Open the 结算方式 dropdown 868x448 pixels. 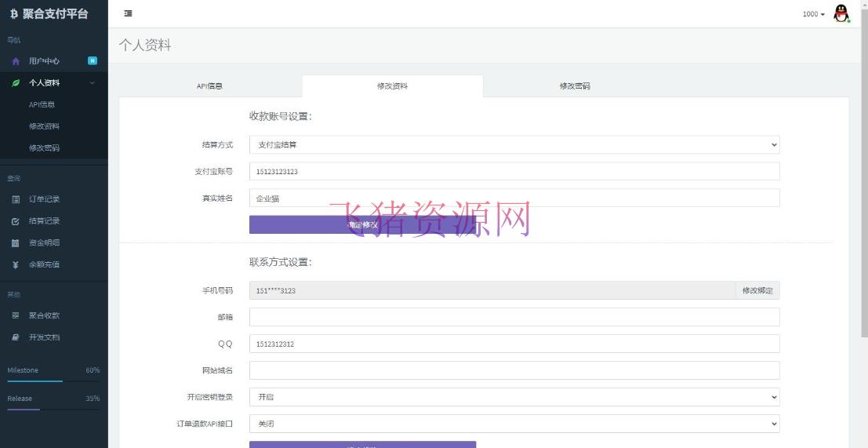[x=514, y=144]
